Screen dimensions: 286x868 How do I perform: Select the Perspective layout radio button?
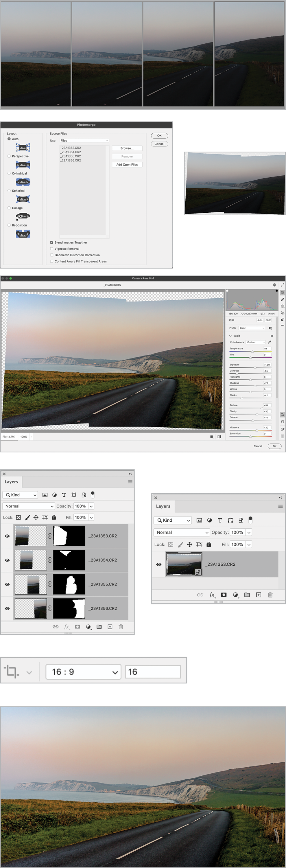(9, 156)
